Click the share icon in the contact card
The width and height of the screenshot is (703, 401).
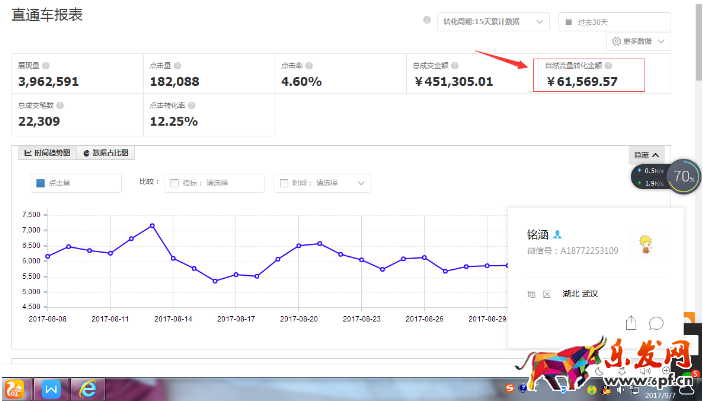pos(631,322)
